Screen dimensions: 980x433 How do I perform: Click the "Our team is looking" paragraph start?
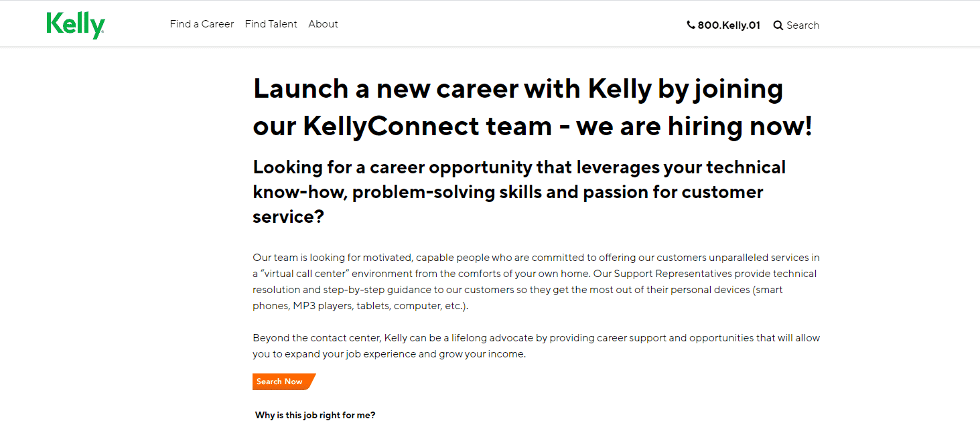coord(297,258)
